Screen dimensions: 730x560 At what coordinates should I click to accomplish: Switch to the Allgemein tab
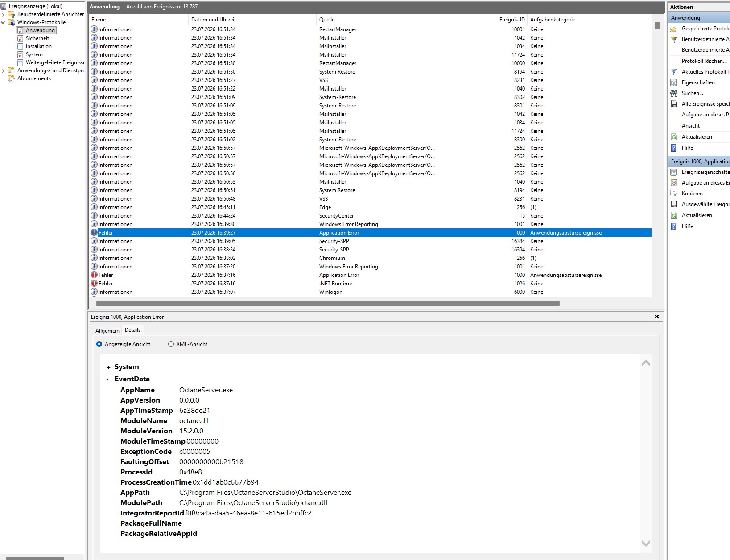[107, 330]
